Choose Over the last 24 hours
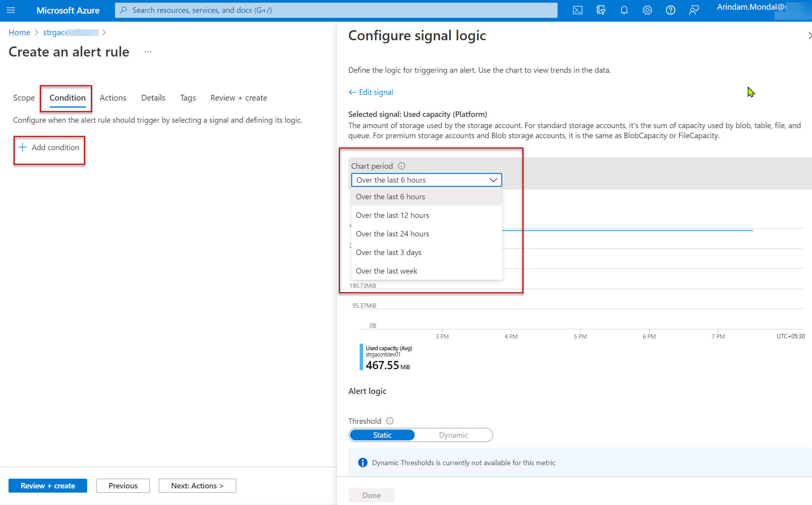 pyautogui.click(x=392, y=234)
